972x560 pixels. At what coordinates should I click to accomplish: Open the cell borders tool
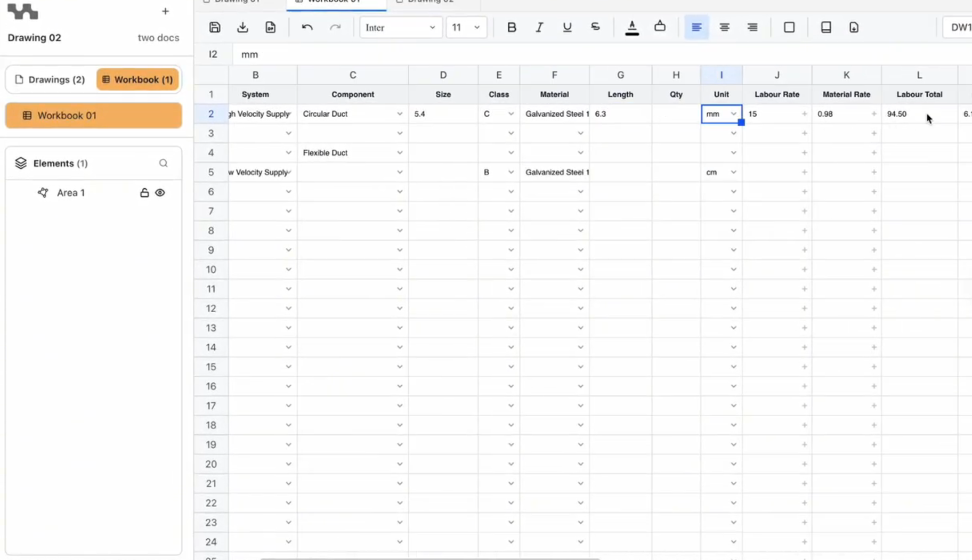pos(789,27)
